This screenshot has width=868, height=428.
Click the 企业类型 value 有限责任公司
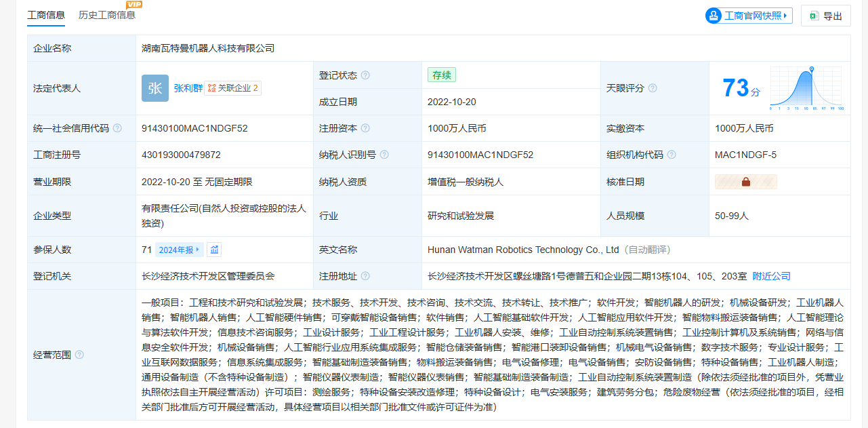pos(224,216)
